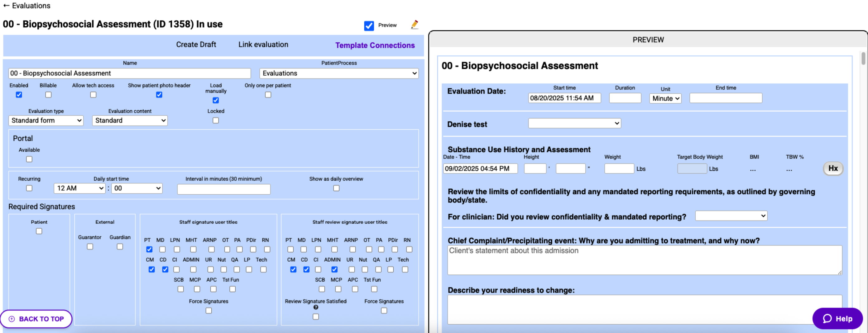
Task: Open the Denise test dropdown
Action: click(x=574, y=123)
